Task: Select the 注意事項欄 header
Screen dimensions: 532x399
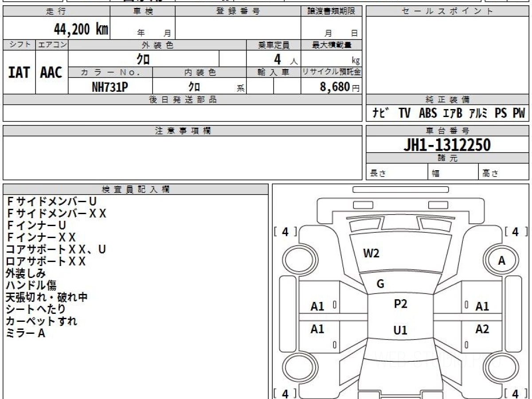Action: (183, 131)
